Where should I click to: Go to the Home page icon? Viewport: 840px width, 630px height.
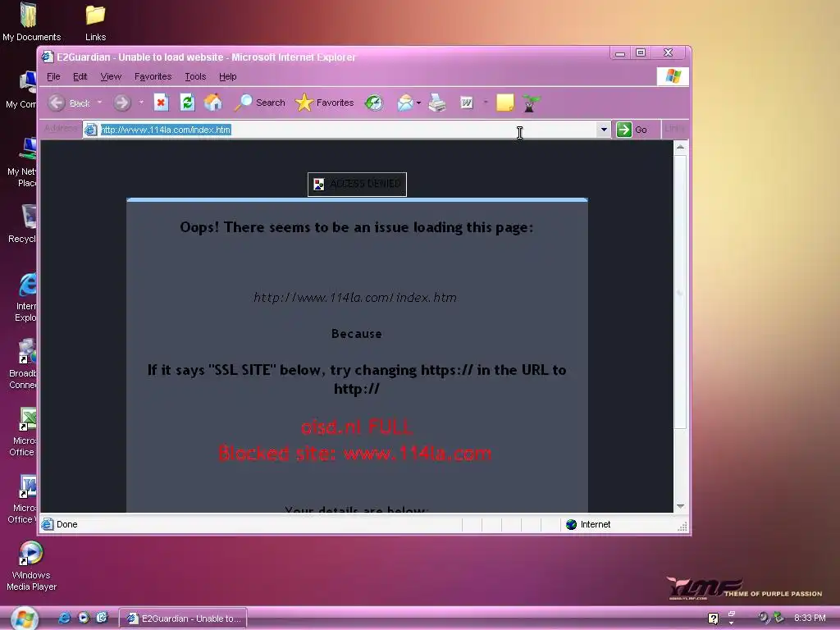[x=212, y=103]
